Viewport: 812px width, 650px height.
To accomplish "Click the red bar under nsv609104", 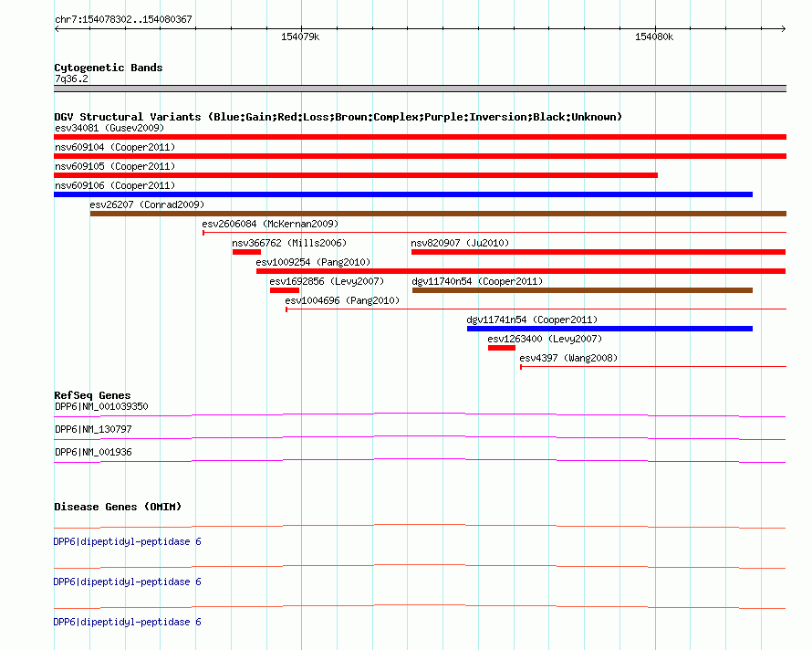I will (x=420, y=156).
